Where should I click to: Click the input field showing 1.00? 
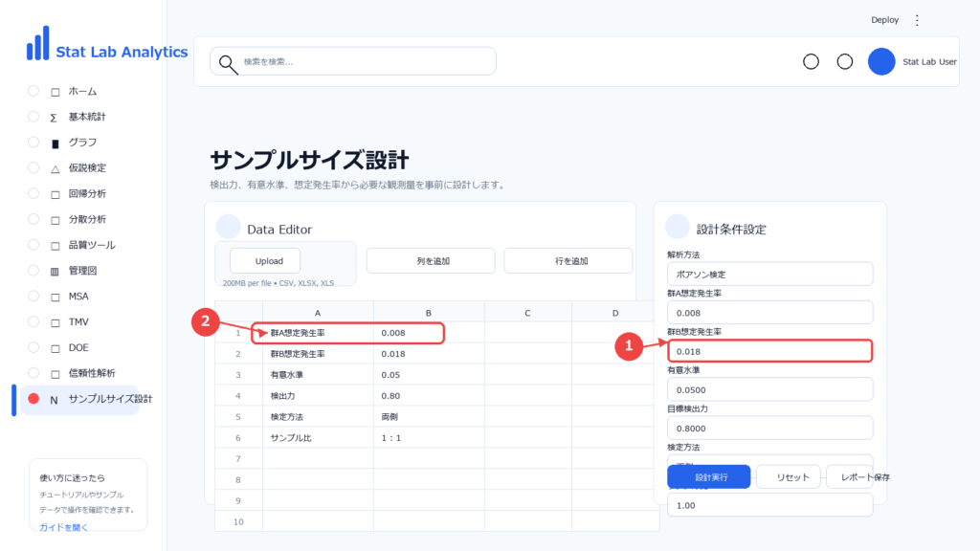[x=769, y=505]
